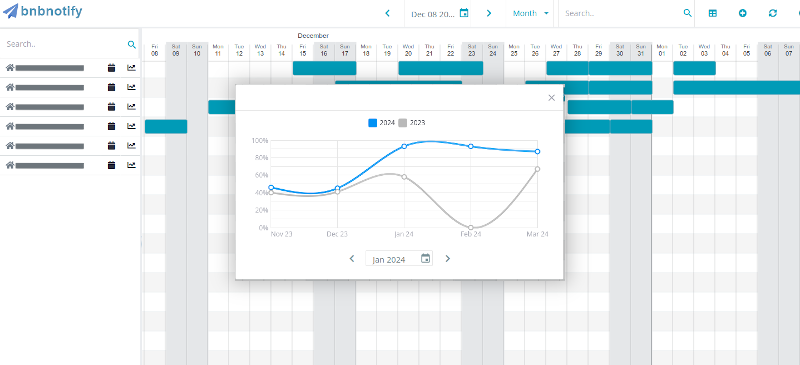Close the occupancy chart popup

[551, 98]
